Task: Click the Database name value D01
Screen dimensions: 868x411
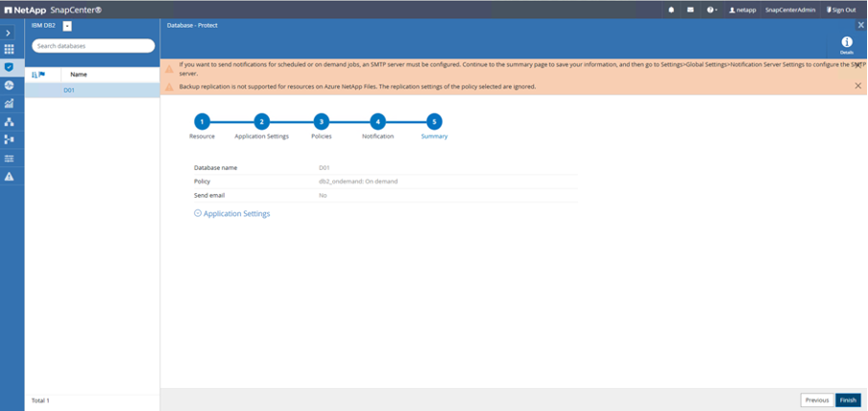Action: 325,167
